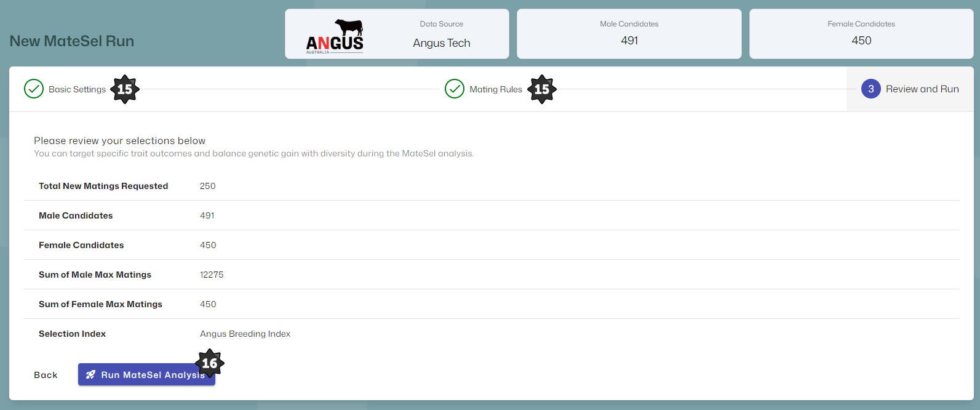Click the New MateSel Run page heading
The image size is (980, 410).
72,41
